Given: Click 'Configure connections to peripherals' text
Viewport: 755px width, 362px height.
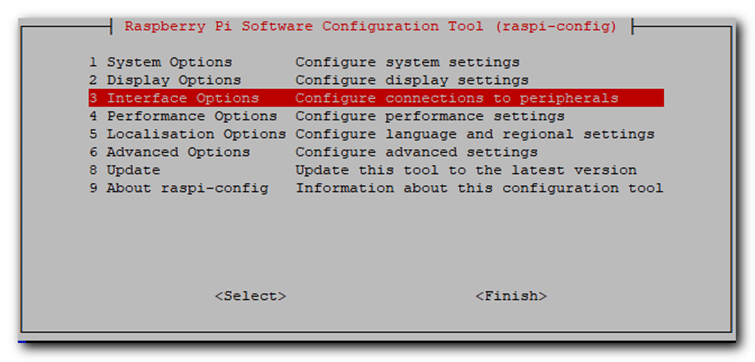Looking at the screenshot, I should (456, 98).
